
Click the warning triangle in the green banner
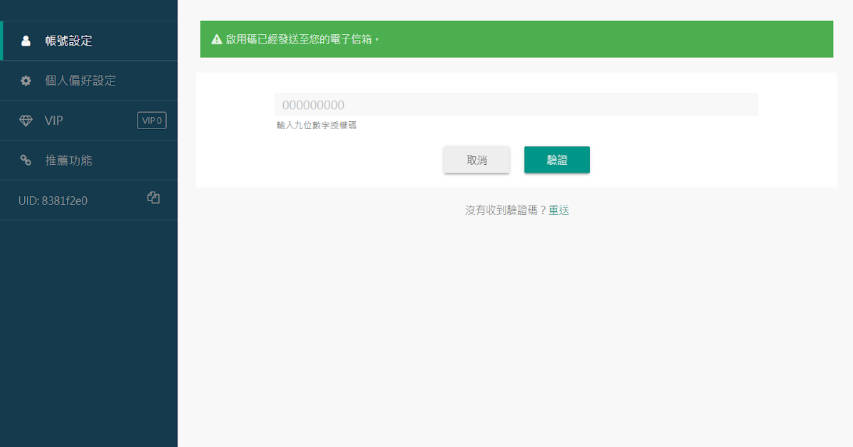tap(217, 39)
